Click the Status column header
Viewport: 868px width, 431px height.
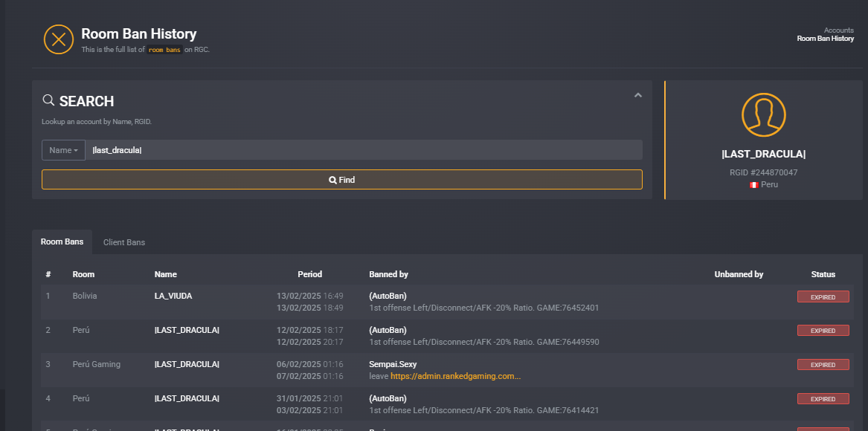click(x=823, y=274)
